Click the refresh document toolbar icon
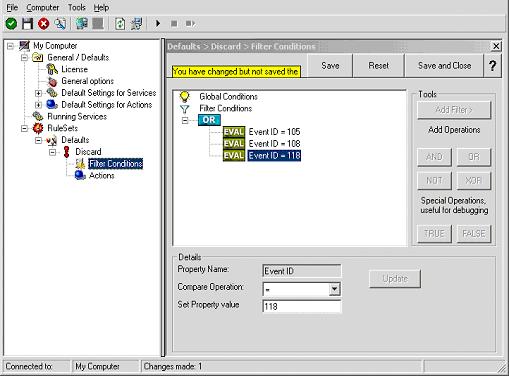 (120, 24)
